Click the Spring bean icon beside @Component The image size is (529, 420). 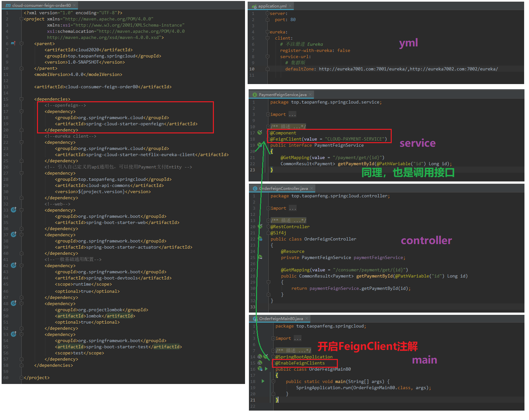point(260,132)
